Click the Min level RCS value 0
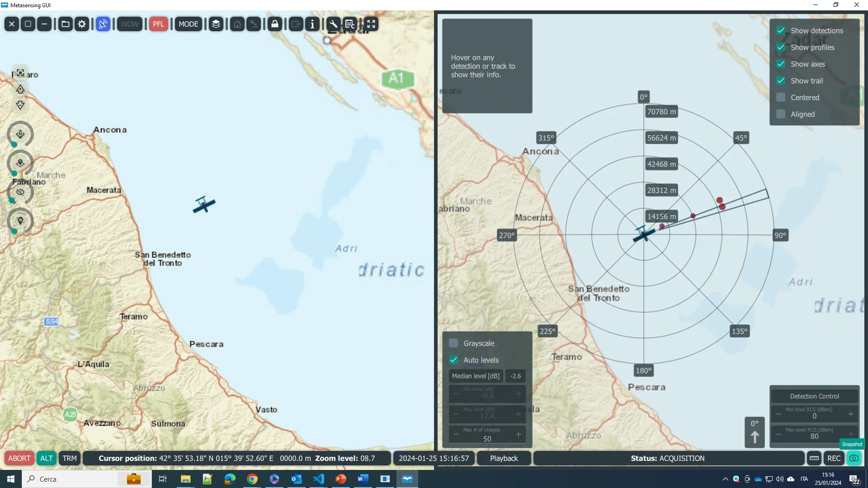 click(814, 416)
